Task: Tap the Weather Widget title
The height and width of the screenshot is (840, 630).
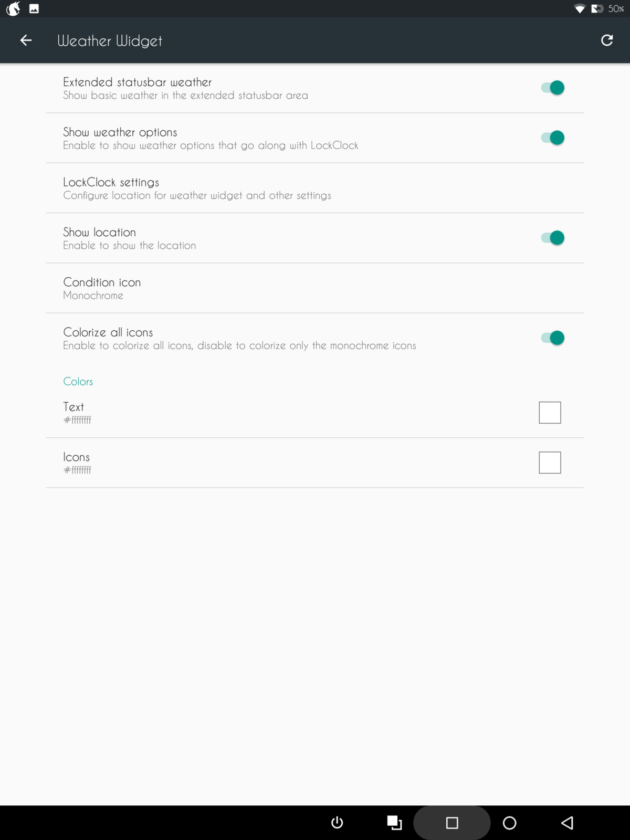Action: pyautogui.click(x=110, y=40)
